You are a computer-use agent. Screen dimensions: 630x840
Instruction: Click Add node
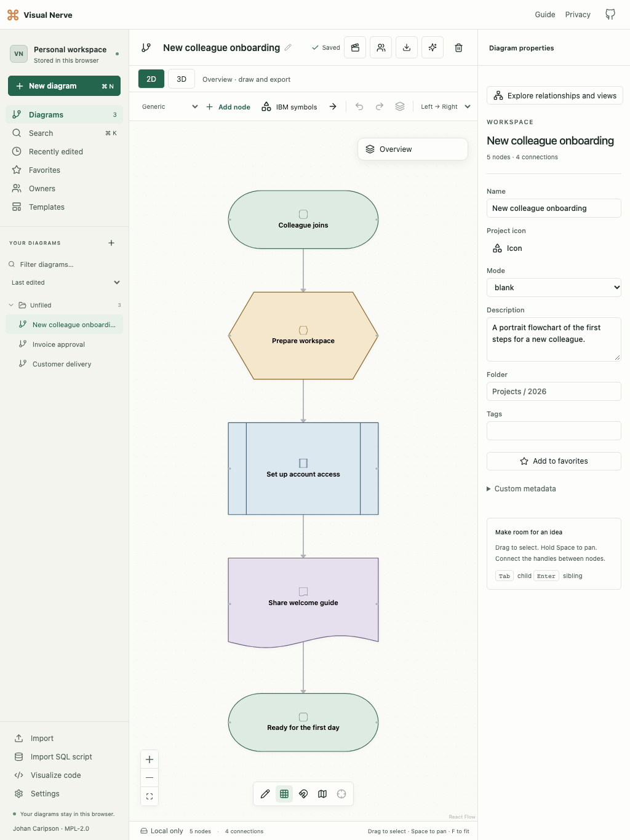pos(228,106)
